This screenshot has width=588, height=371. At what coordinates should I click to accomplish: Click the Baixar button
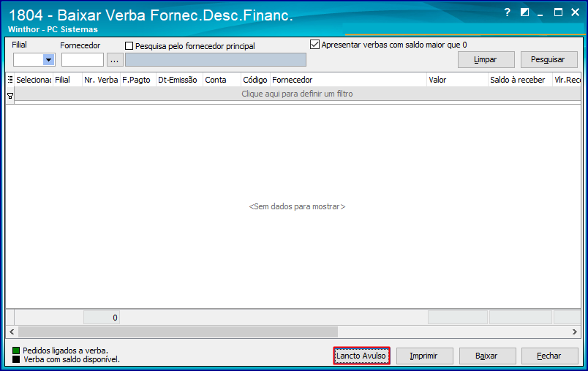[487, 356]
